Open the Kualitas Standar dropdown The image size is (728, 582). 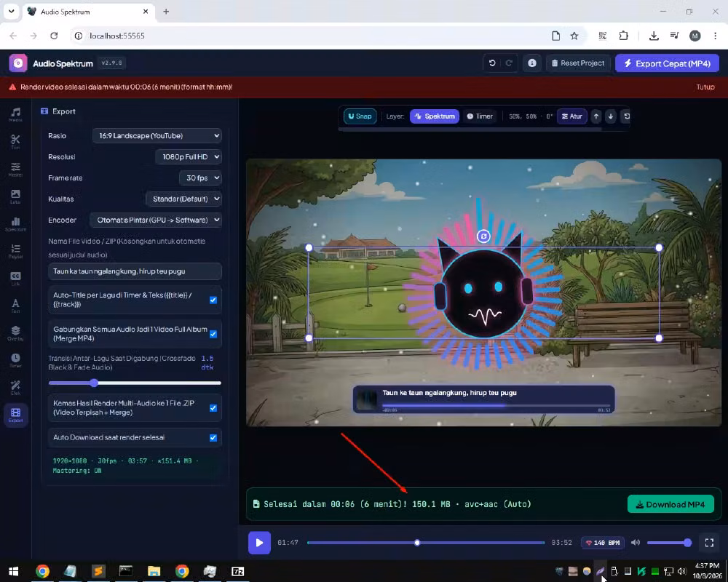point(183,199)
